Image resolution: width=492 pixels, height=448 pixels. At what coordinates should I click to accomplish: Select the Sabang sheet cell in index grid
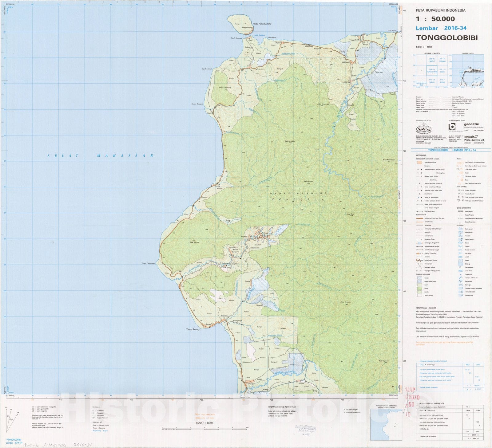(432, 81)
